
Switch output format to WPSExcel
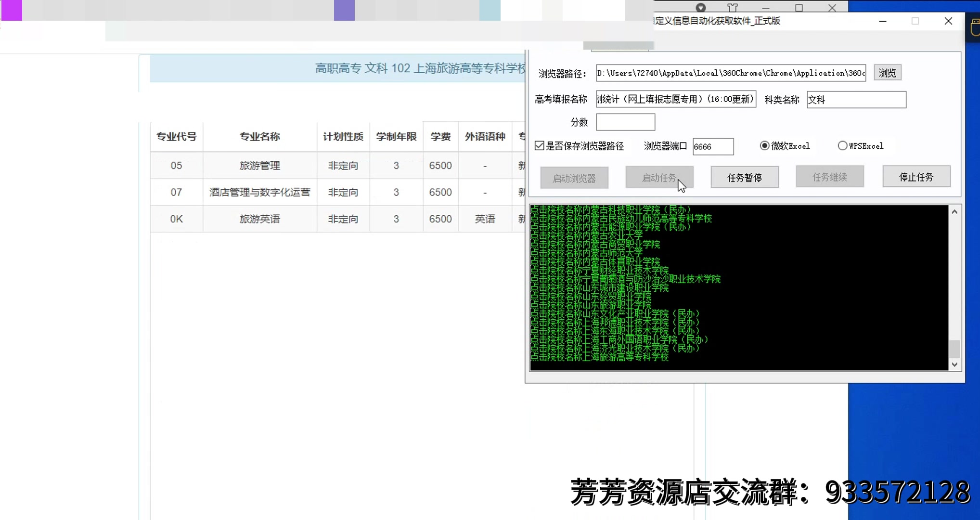[x=842, y=145]
